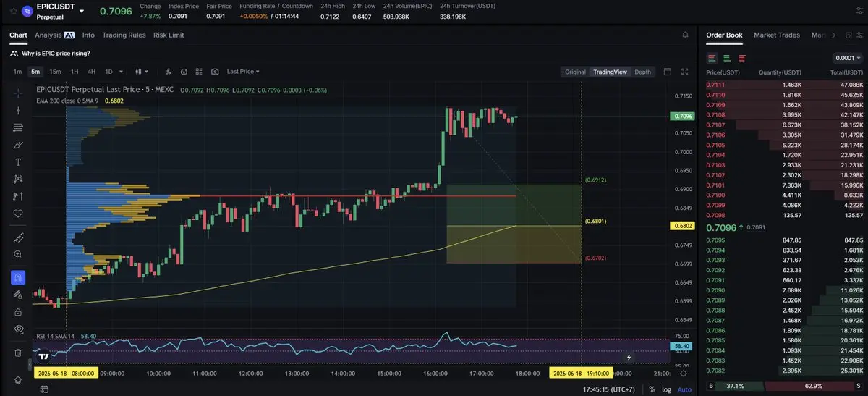The image size is (868, 396).
Task: Click the chart window layout icon
Action: point(667,72)
